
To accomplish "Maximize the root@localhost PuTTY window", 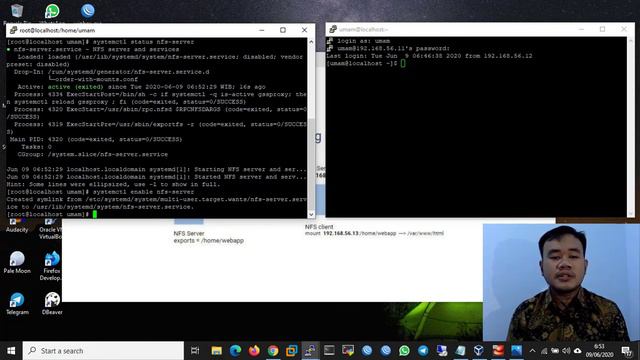I will point(283,30).
